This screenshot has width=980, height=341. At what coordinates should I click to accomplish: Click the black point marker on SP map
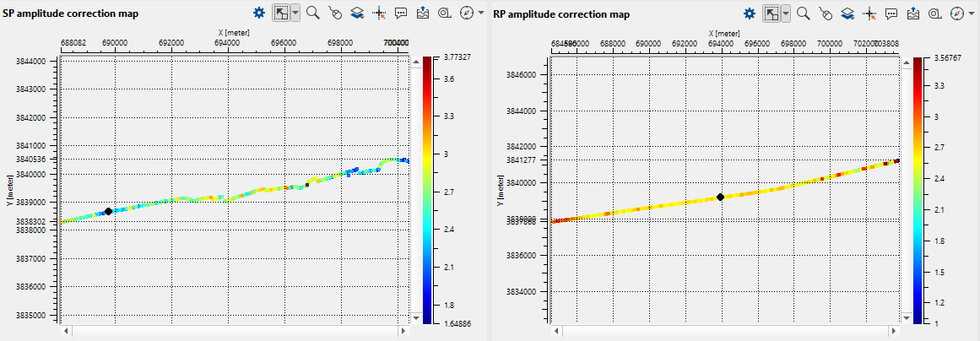(108, 211)
